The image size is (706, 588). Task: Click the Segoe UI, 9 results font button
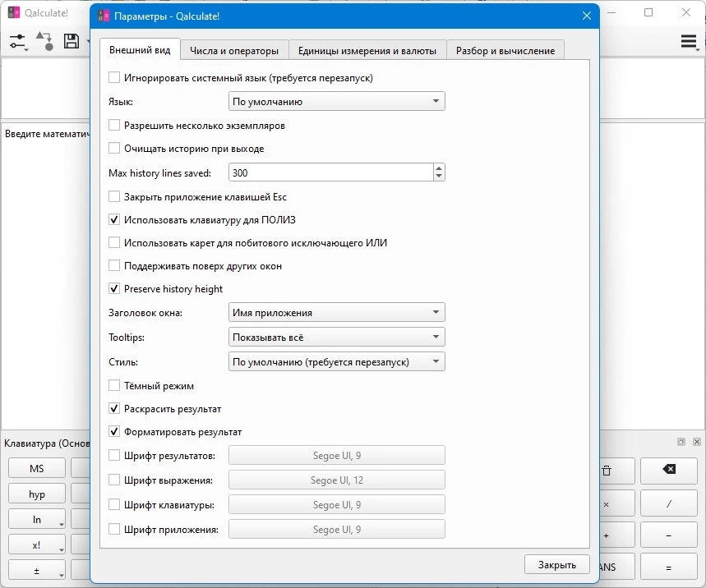point(337,455)
